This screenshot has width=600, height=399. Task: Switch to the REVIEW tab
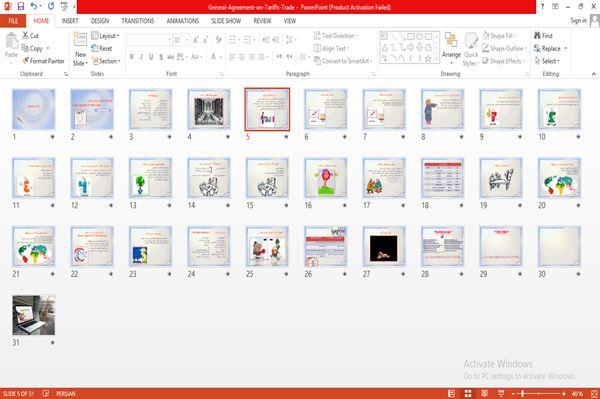(262, 21)
